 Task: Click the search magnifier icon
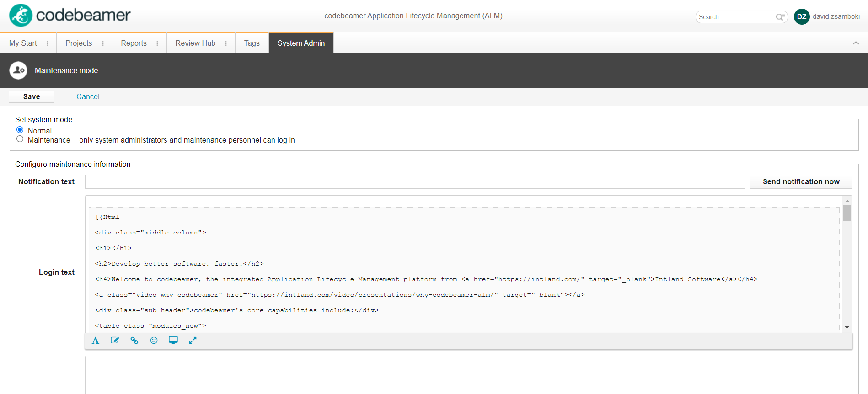(780, 17)
